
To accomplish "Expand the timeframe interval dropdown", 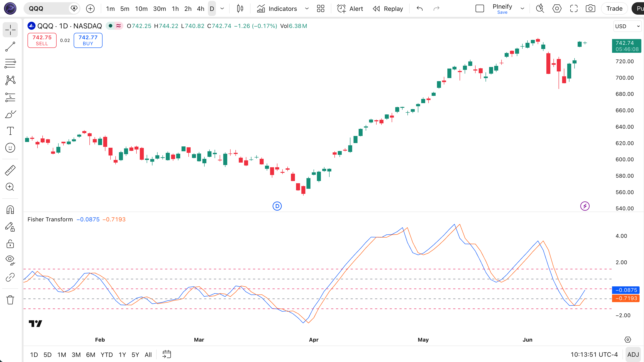I will tap(222, 9).
